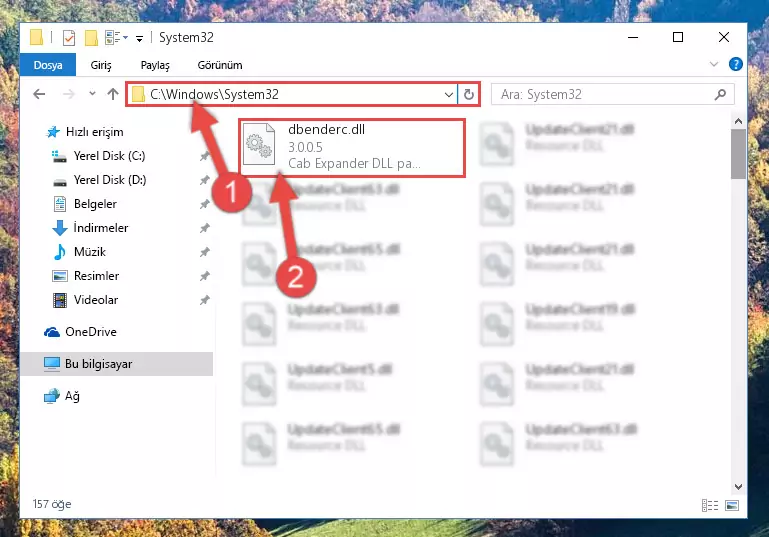Click the pin icon beside Resimler
Viewport: 769px width, 537px height.
click(205, 276)
